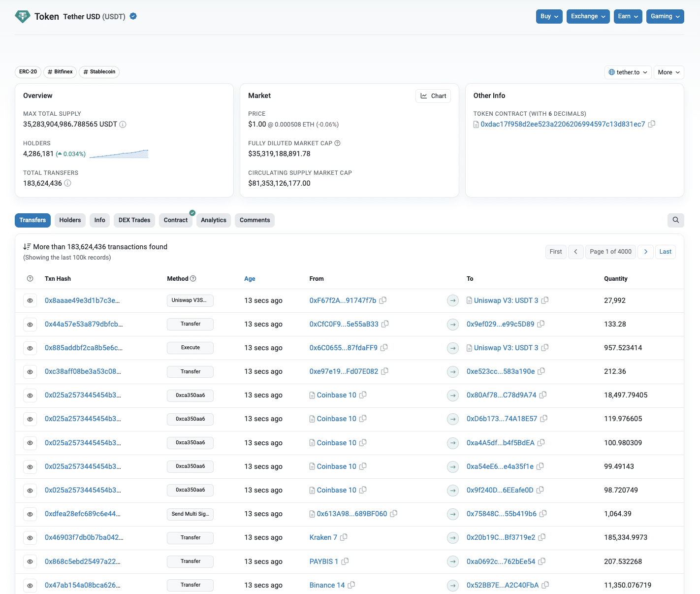
Task: Open transfers search with the magnifying glass icon
Action: 675,220
